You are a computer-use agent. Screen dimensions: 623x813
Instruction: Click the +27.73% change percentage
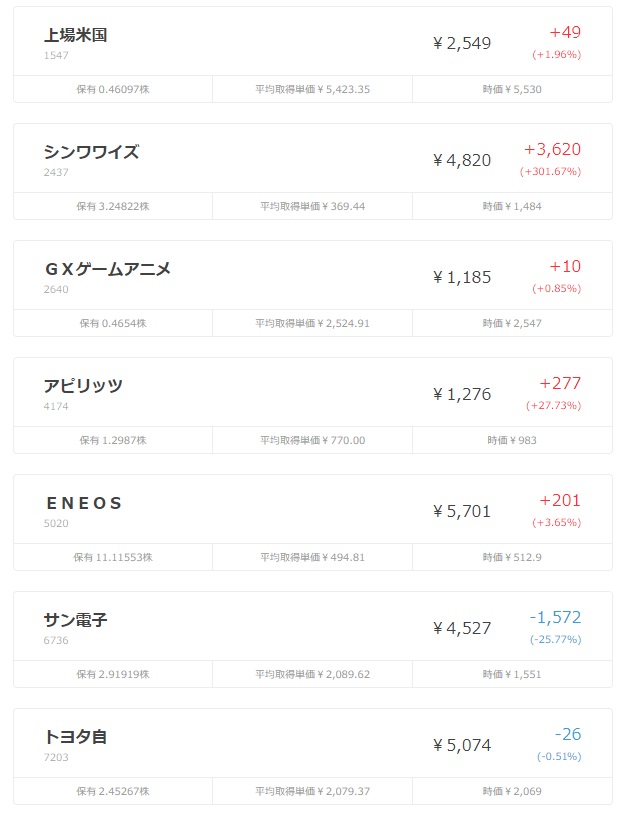click(x=554, y=405)
